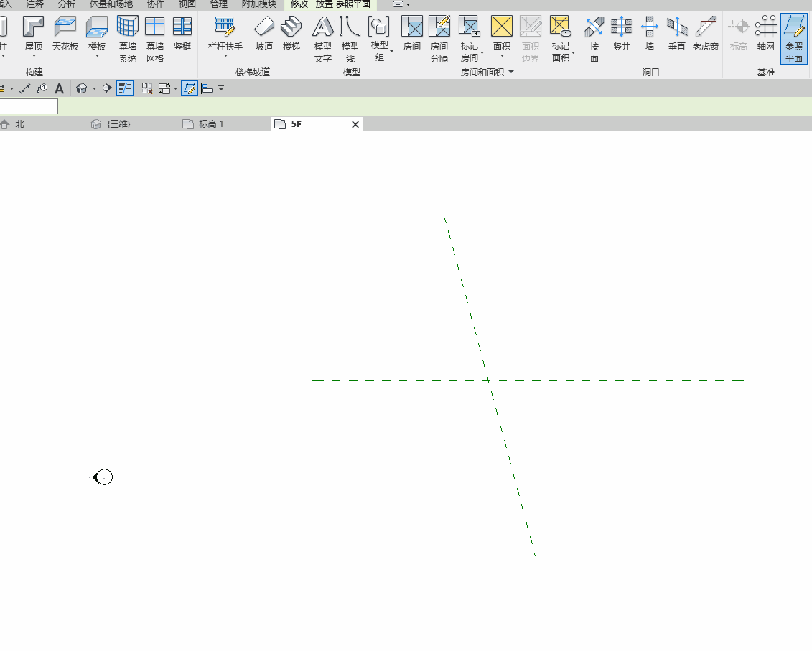Open the 注释 (Annotate) ribbon tab
This screenshot has height=651, width=812.
[35, 4]
